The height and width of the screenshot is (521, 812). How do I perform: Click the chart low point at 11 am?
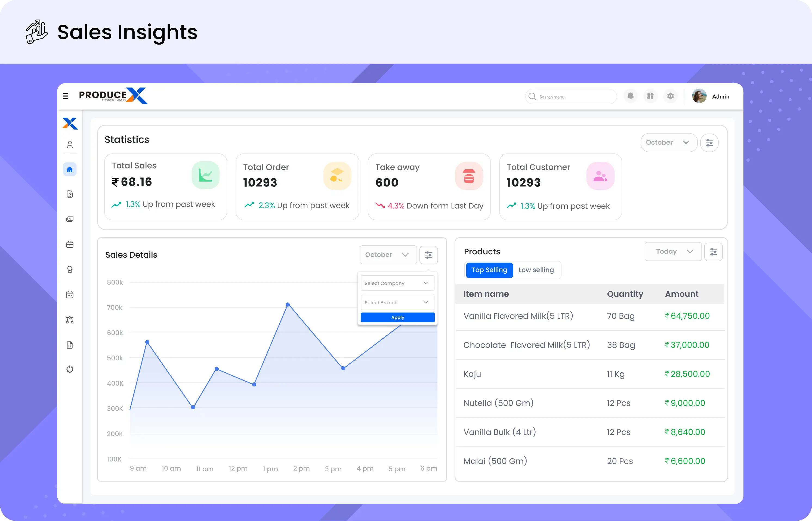pyautogui.click(x=193, y=407)
